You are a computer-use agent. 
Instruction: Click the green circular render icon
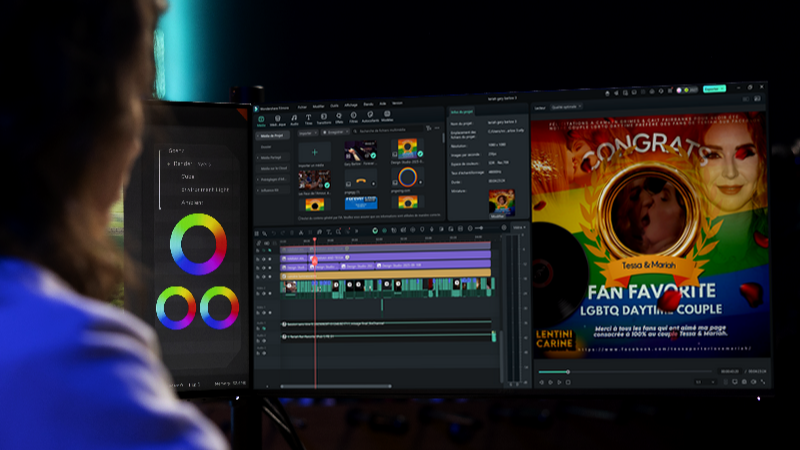tap(375, 231)
